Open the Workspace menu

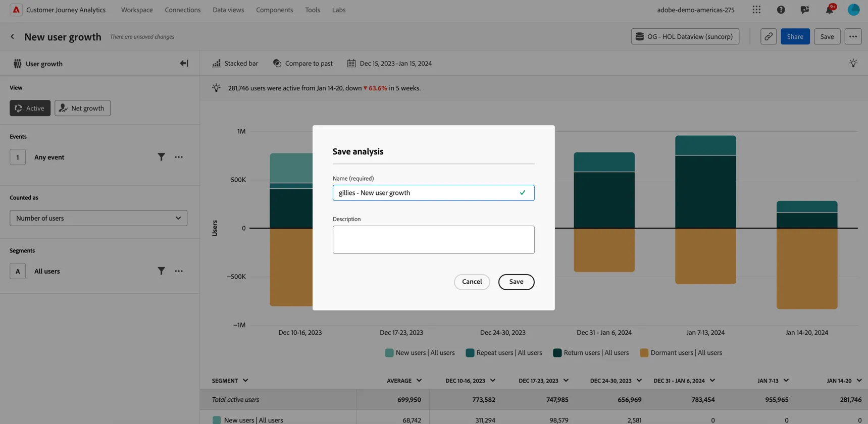(x=137, y=10)
